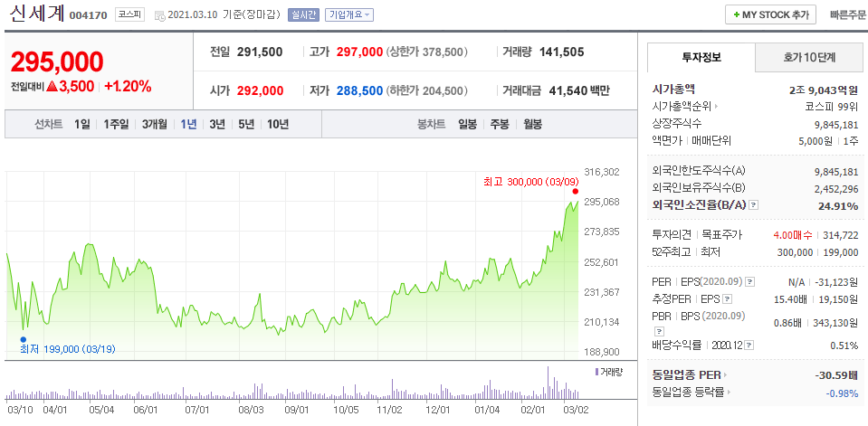Click the stock code 004170
The width and height of the screenshot is (868, 426).
click(x=88, y=15)
